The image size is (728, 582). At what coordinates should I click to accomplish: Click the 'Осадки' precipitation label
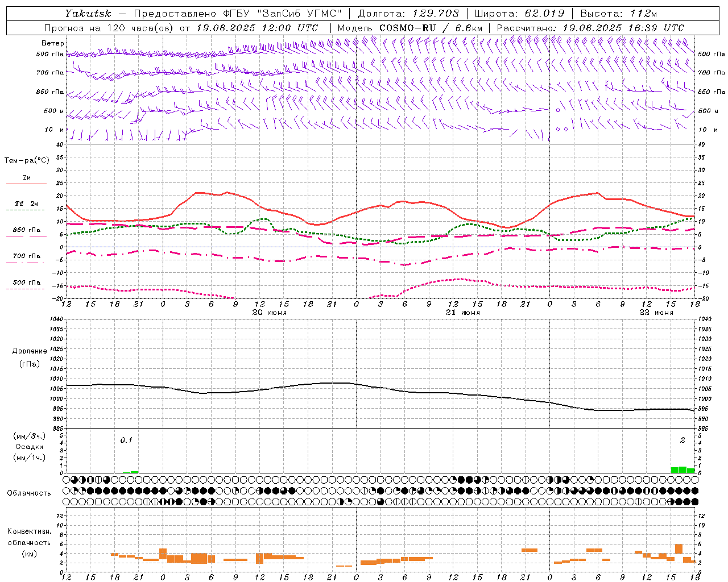click(x=29, y=447)
